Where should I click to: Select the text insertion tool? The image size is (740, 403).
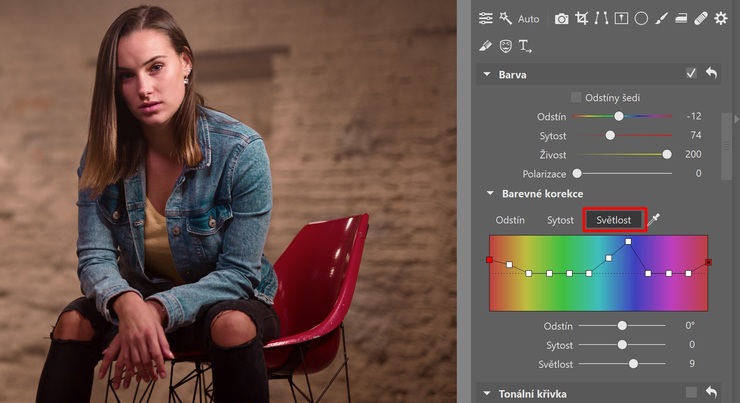click(x=525, y=46)
